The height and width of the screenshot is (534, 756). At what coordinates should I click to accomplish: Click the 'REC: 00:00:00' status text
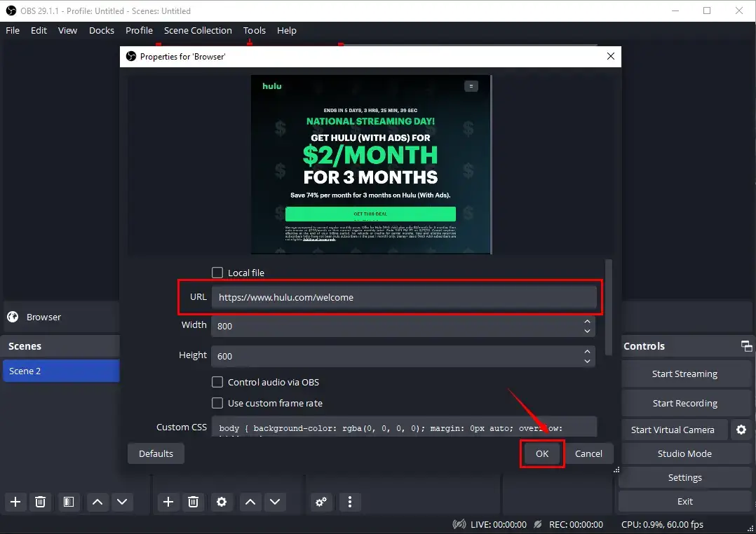tap(576, 524)
